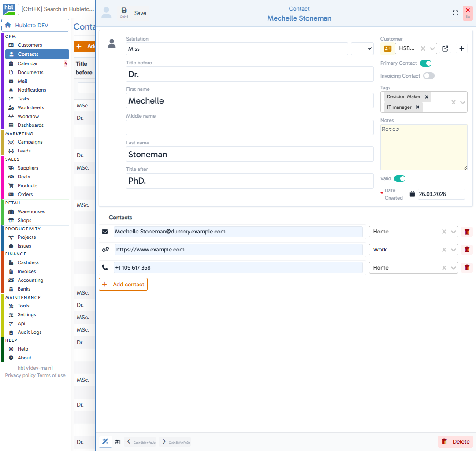This screenshot has height=451, width=476.
Task: Add a new customer using the plus icon
Action: pos(461,48)
